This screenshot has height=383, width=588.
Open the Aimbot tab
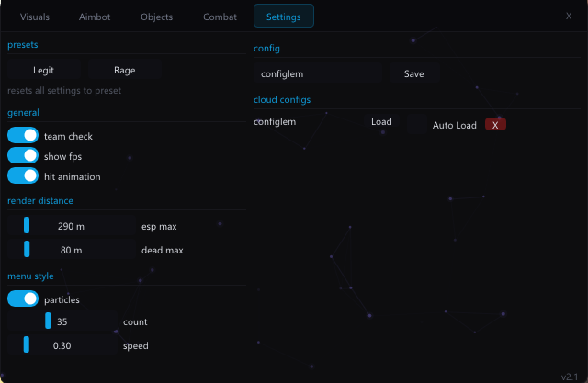coord(95,17)
